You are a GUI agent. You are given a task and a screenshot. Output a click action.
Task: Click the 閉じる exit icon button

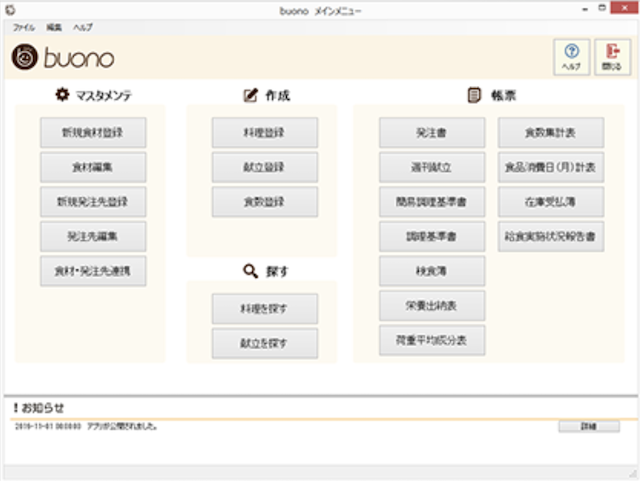(x=612, y=57)
